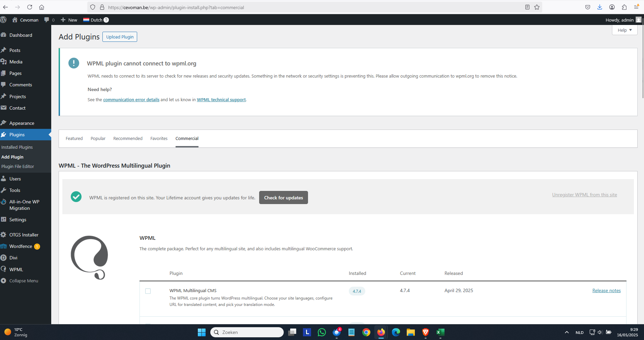Click the padlock site info icon

click(x=102, y=7)
